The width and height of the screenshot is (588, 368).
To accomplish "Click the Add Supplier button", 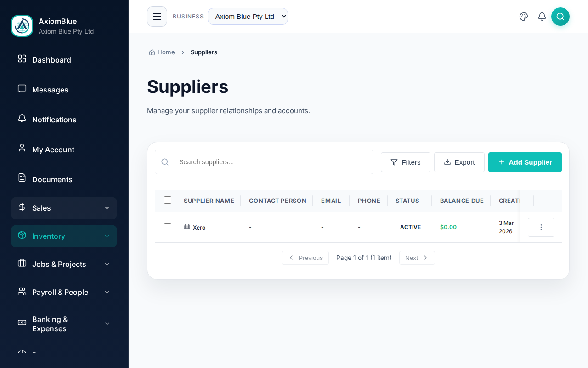I will point(525,162).
